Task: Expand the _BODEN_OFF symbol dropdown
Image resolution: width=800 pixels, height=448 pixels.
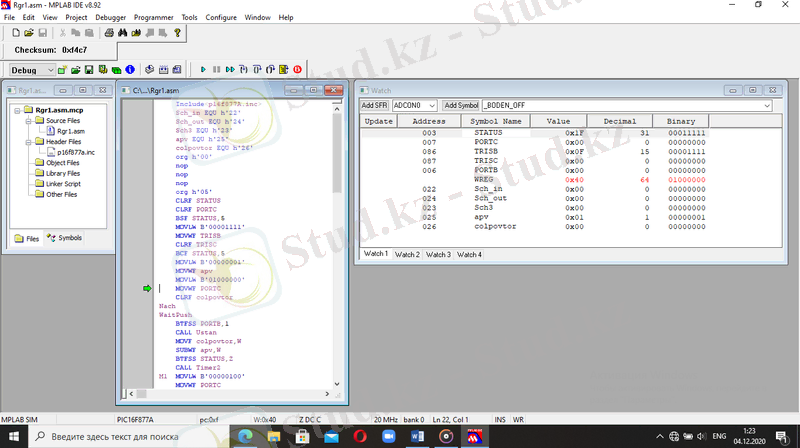Action: (766, 105)
